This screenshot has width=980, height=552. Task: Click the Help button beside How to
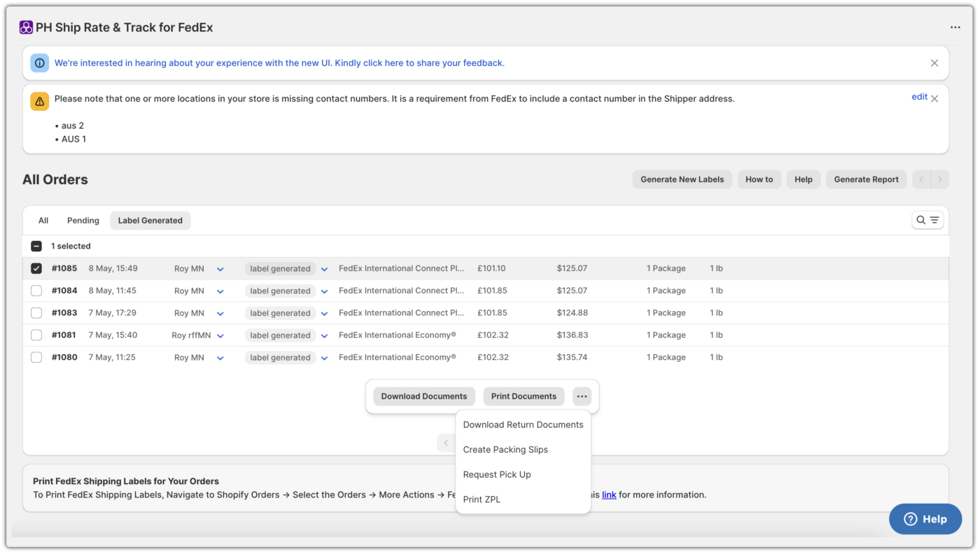[803, 179]
